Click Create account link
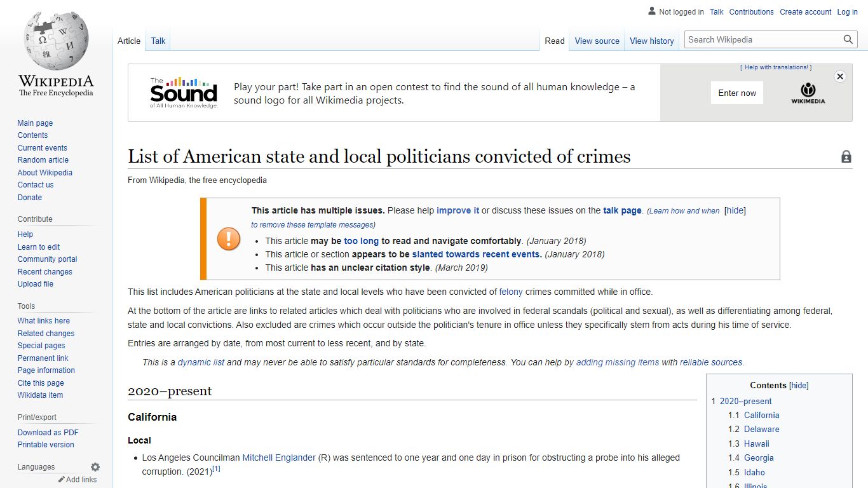The width and height of the screenshot is (868, 488). pyautogui.click(x=806, y=11)
